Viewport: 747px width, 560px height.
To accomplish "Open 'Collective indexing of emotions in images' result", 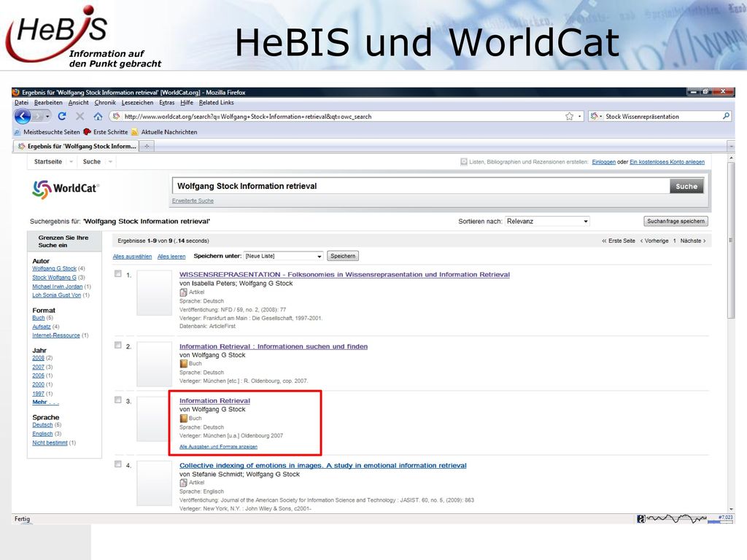I will (323, 466).
